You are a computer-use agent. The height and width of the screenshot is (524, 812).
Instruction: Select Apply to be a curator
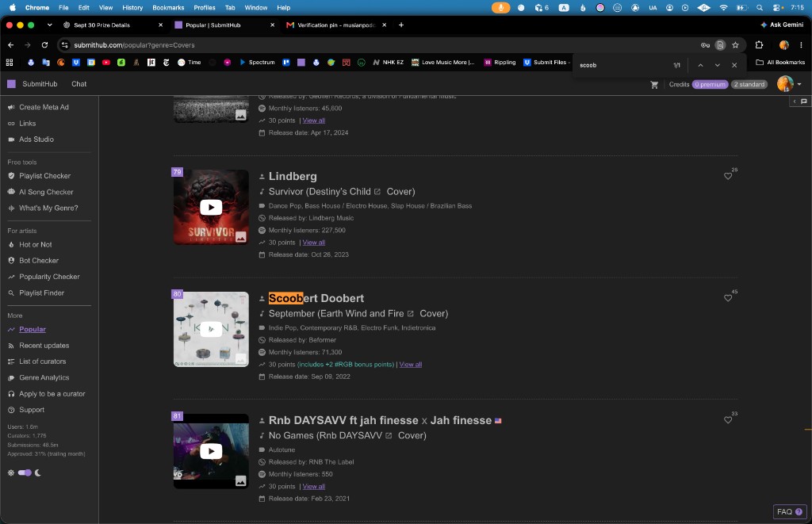[52, 394]
